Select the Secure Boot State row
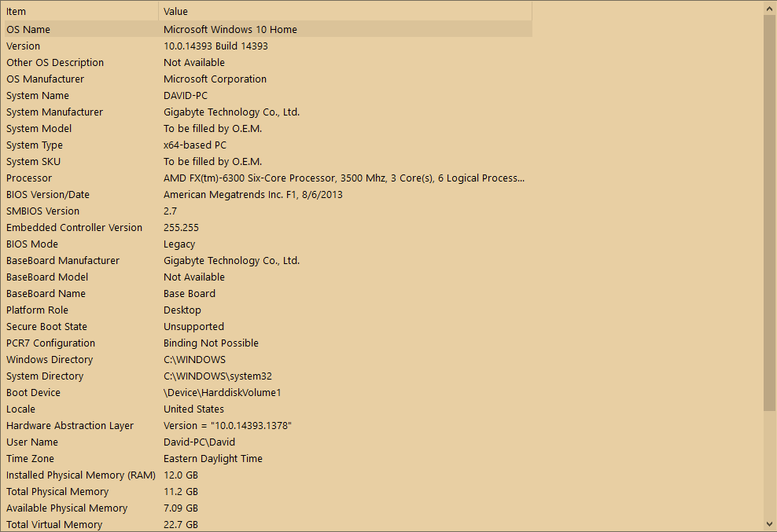 coord(268,326)
